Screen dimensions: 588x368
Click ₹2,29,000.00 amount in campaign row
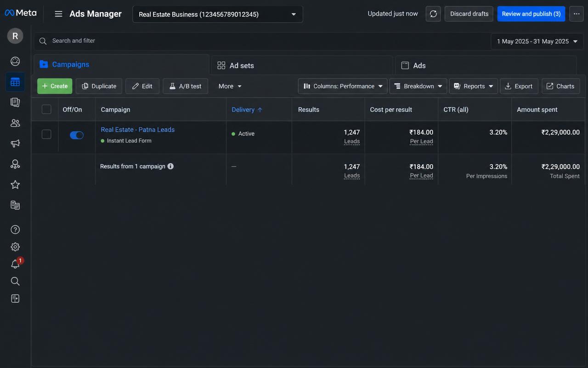coord(560,132)
